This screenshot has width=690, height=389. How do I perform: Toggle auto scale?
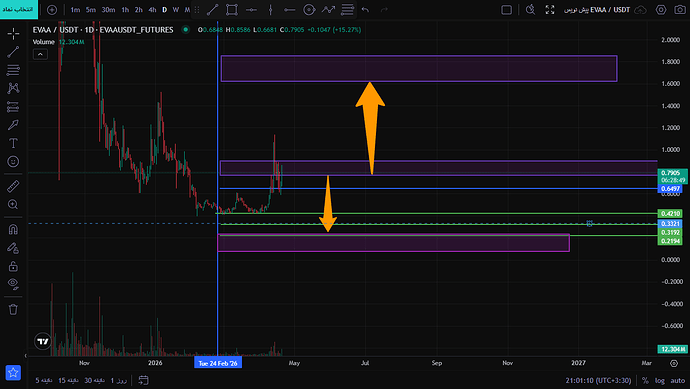tap(678, 380)
